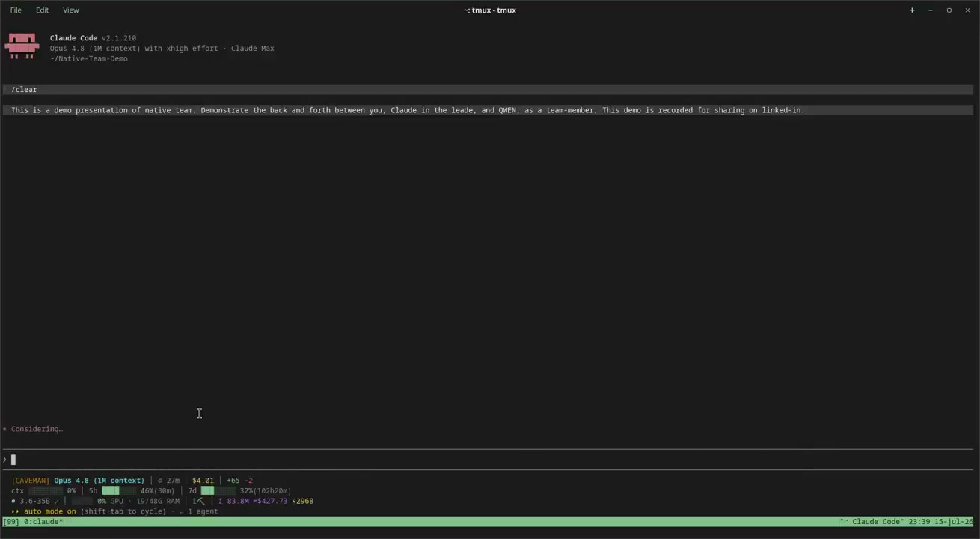Click the 5h usage progress bar

(120, 491)
